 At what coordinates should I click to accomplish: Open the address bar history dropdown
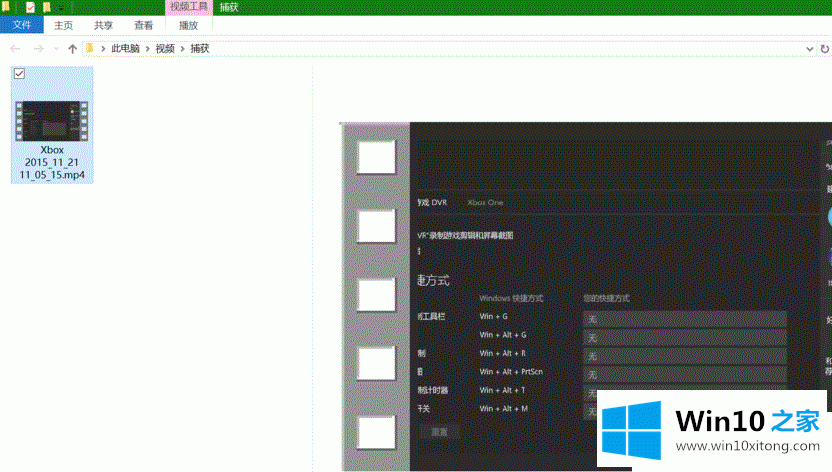coord(809,49)
